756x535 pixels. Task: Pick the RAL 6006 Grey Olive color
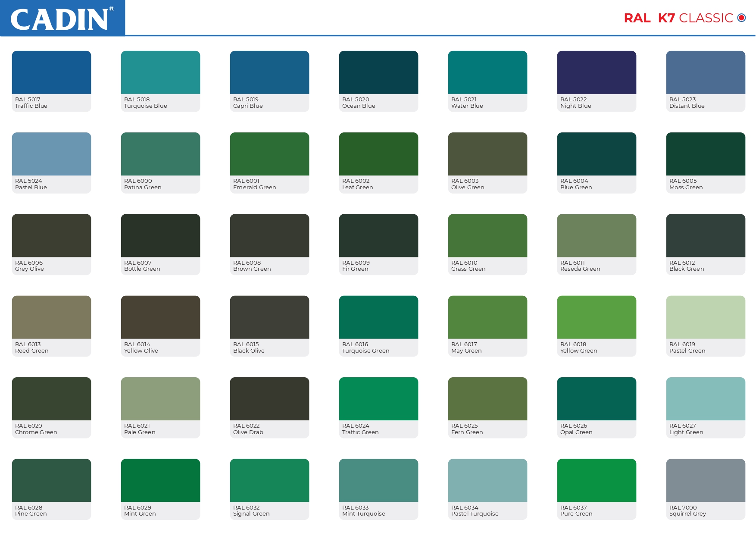coord(51,235)
